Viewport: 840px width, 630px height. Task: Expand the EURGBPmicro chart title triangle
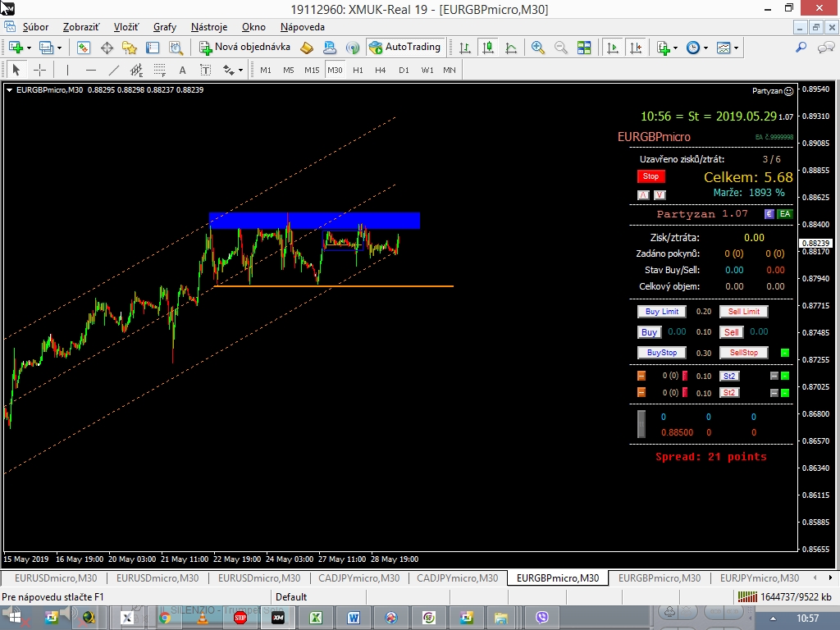(x=9, y=90)
